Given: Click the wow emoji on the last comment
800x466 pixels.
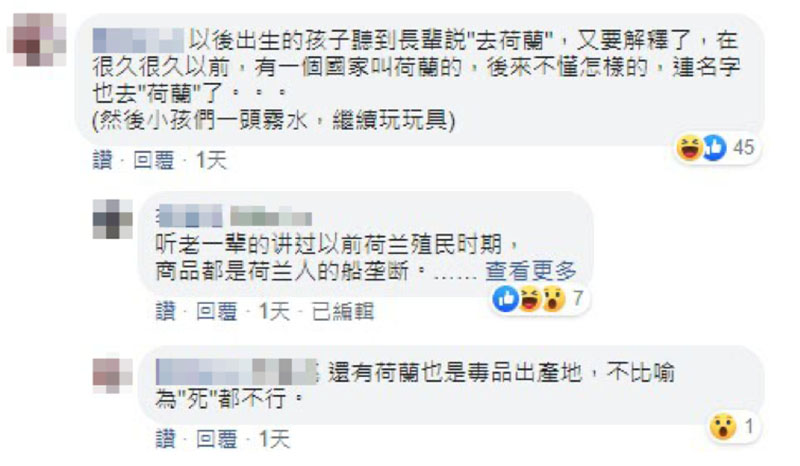Looking at the screenshot, I should tap(723, 427).
